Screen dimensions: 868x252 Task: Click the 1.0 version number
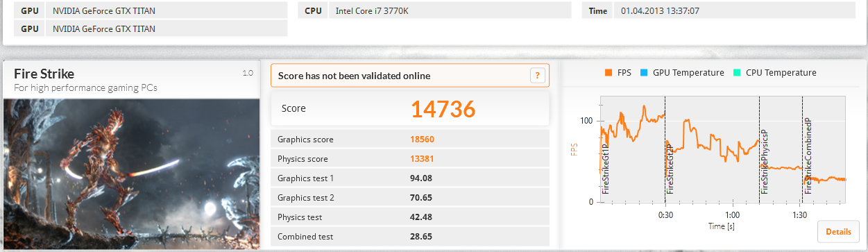[x=248, y=73]
